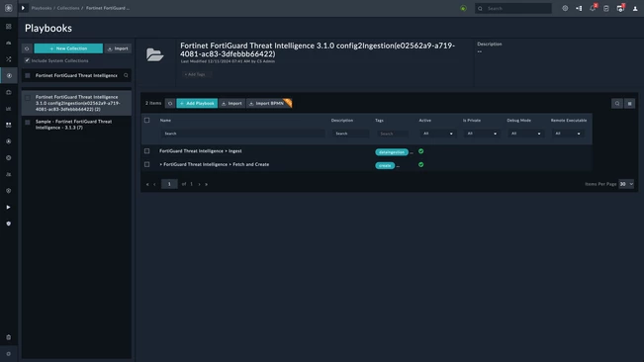This screenshot has width=644, height=362.
Task: Click the search icon in collection filter box
Action: pos(126,75)
